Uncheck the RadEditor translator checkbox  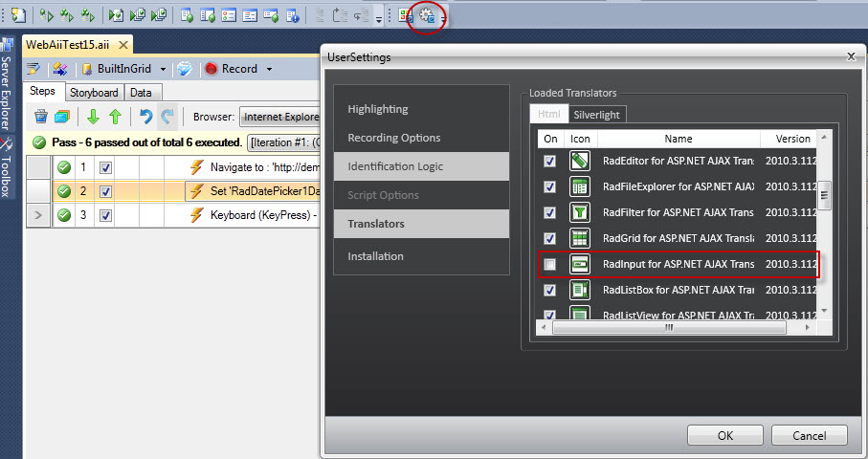[x=549, y=161]
